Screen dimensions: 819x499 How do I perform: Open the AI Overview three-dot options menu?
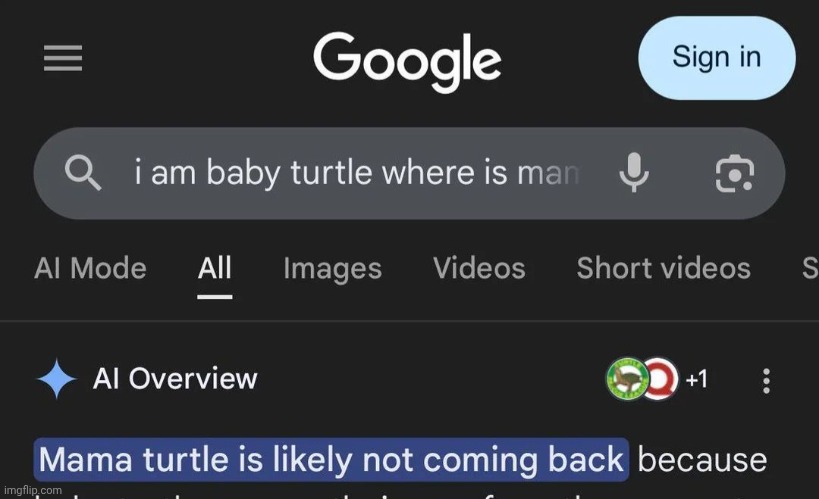point(766,380)
